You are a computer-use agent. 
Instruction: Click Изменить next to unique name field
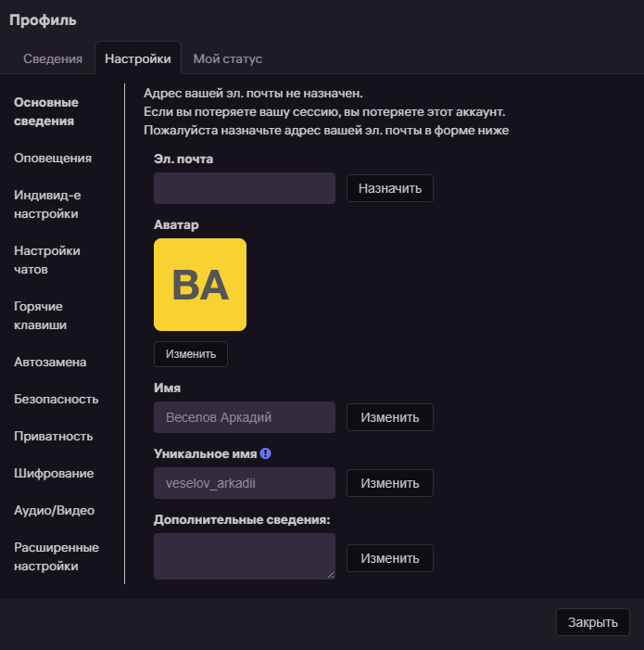(389, 483)
